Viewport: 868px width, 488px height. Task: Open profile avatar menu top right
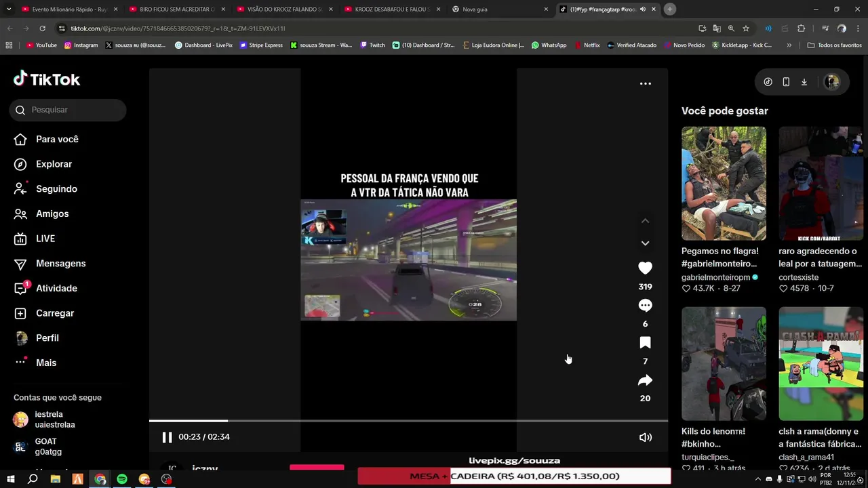tap(832, 82)
